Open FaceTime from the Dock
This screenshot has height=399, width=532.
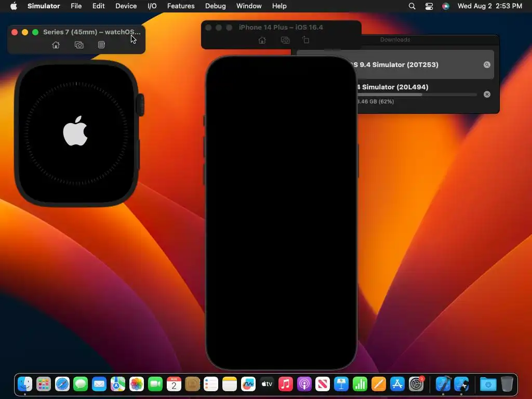tap(155, 384)
